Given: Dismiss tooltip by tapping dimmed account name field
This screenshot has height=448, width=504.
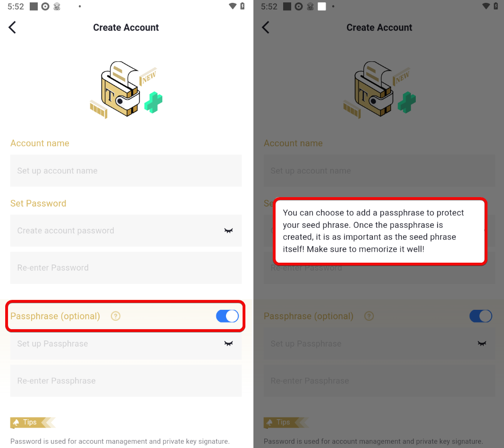Looking at the screenshot, I should tap(379, 171).
